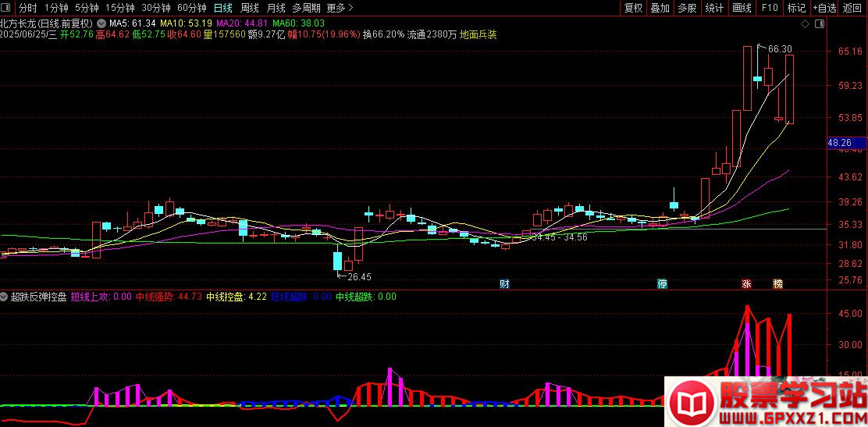Image resolution: width=868 pixels, height=427 pixels.
Task: Switch to 5分钟 period
Action: tap(87, 8)
